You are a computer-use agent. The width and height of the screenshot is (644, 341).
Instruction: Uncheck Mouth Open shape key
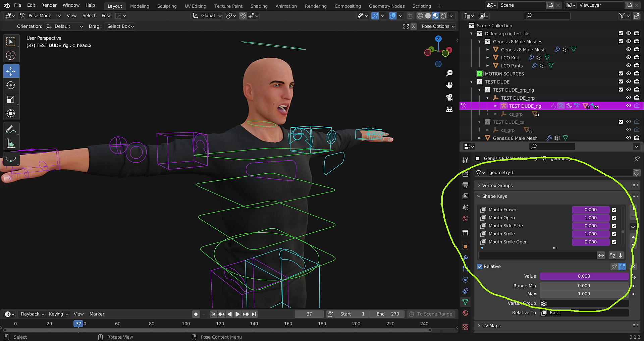pyautogui.click(x=614, y=218)
